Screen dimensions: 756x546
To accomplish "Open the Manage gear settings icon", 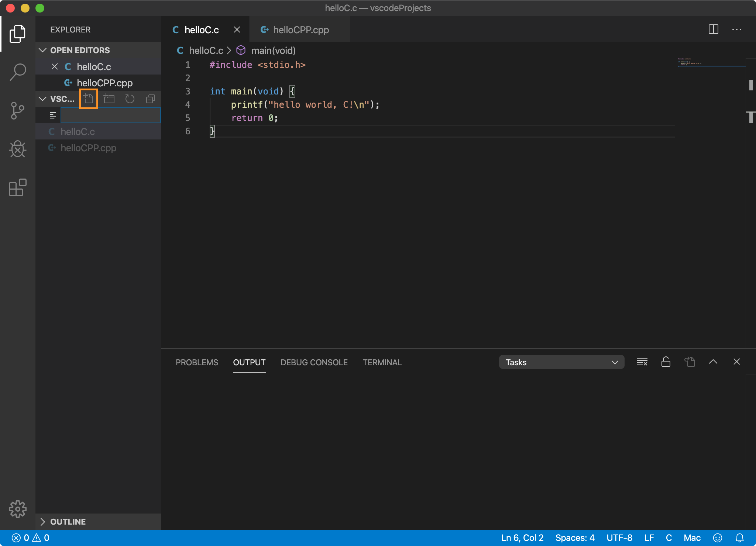I will [18, 509].
